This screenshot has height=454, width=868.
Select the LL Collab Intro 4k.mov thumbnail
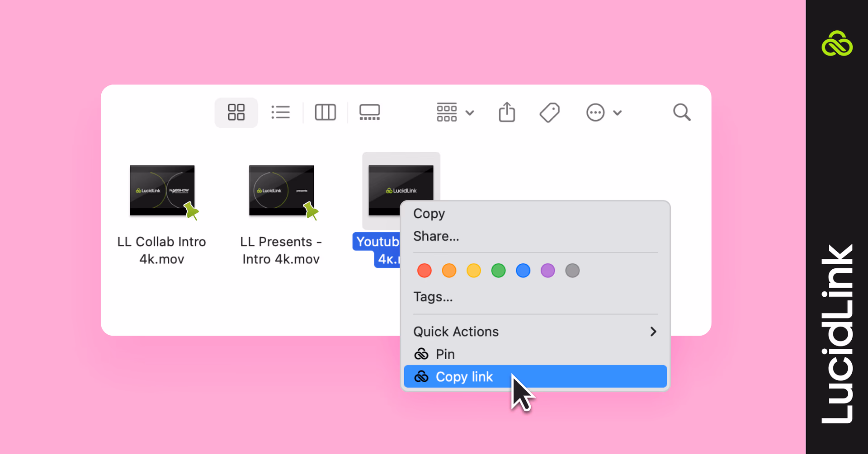tap(161, 190)
